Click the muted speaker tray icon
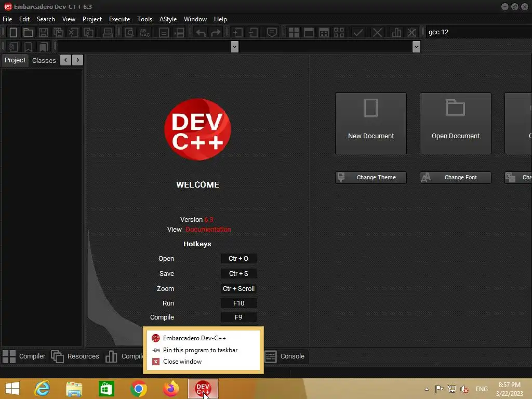Viewport: 532px width, 399px height. [464, 389]
